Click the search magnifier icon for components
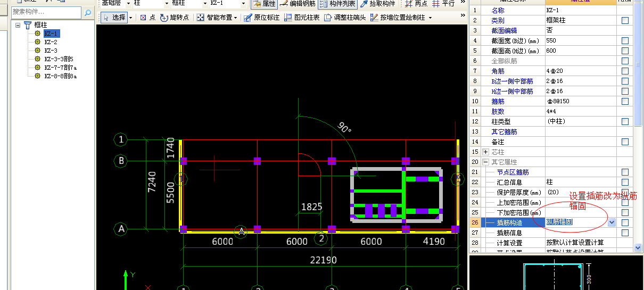 [88, 12]
